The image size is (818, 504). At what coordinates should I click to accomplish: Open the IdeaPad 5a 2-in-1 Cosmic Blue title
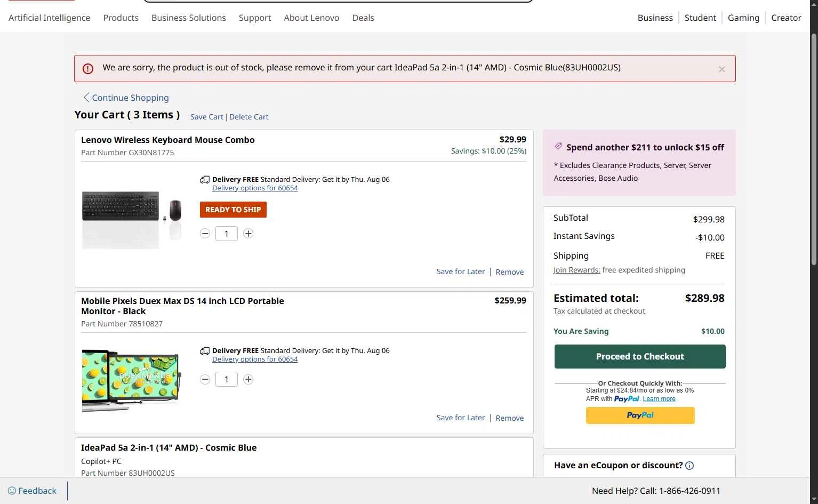(x=169, y=447)
